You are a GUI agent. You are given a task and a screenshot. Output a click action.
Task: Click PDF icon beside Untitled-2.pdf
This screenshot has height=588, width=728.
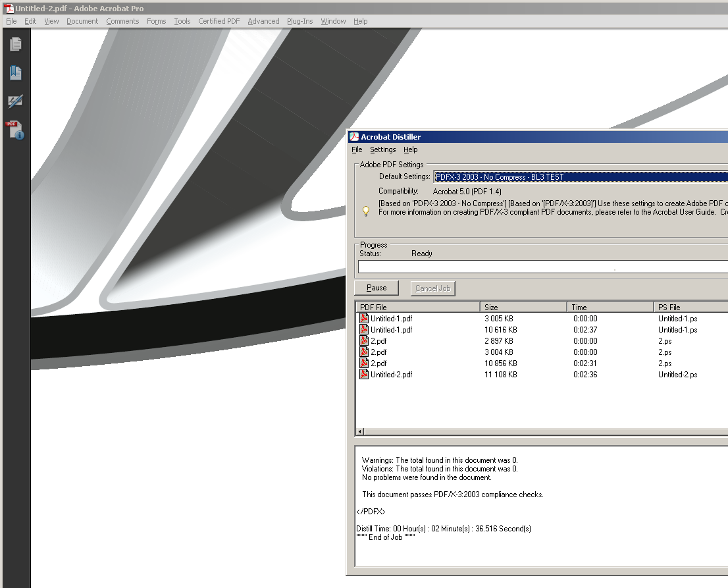(x=364, y=374)
